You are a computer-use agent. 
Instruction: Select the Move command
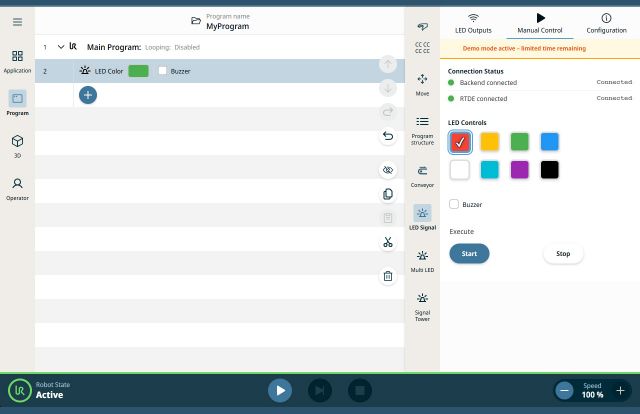(422, 85)
